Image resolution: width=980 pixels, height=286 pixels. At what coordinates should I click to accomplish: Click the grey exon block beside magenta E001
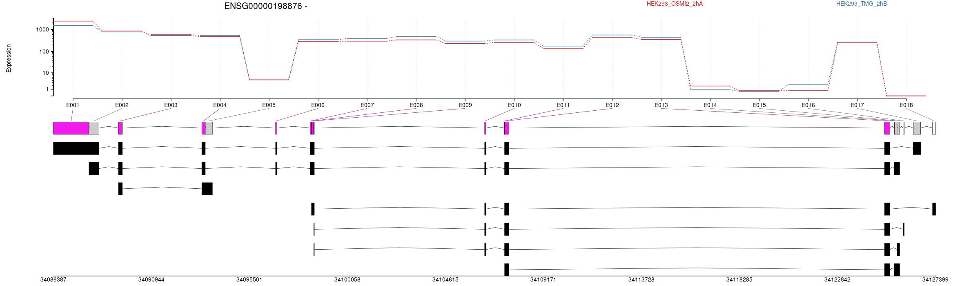94,128
